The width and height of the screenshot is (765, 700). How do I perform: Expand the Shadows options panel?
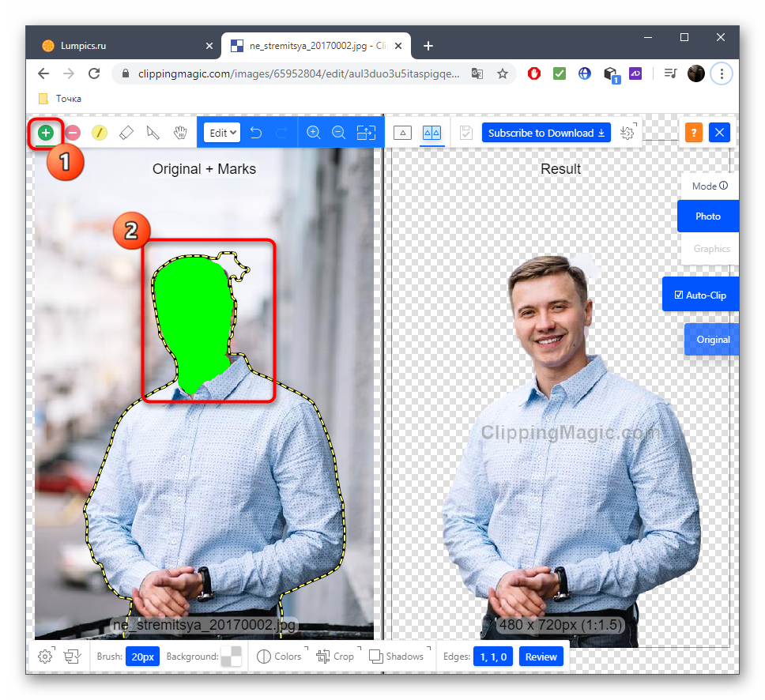tap(396, 656)
